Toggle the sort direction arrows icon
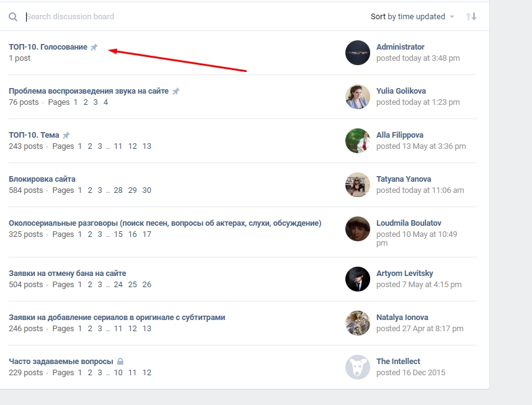 (x=471, y=16)
